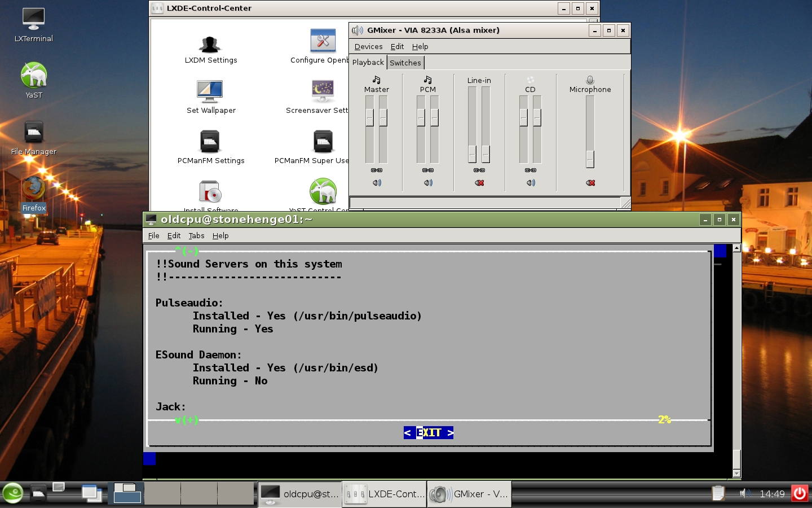Click the iconify all windows panel button
This screenshot has width=812, height=508.
point(91,494)
